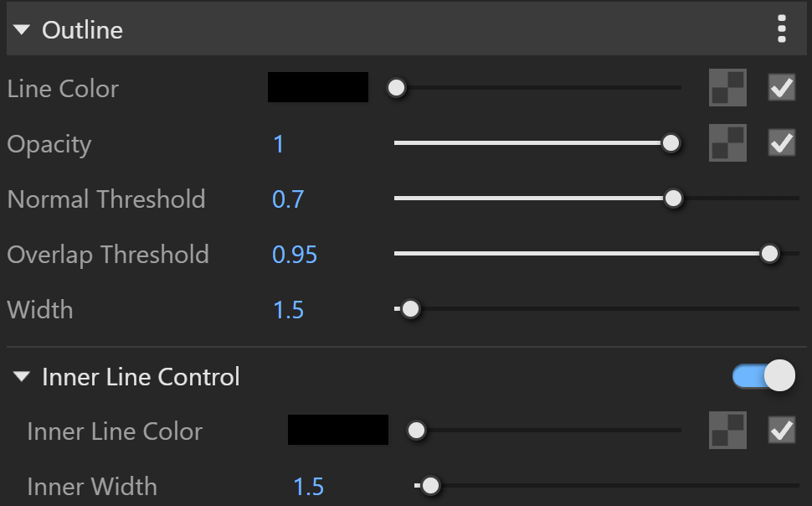Screen dimensions: 812x506
Task: Open the black Line Color swatch
Action: pos(318,87)
